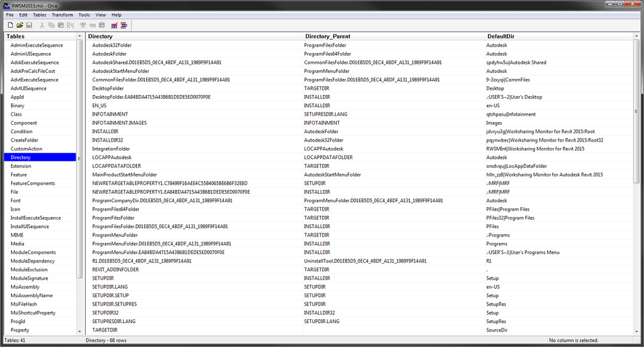Click the Autodesk32Folder directory cell

click(x=112, y=45)
